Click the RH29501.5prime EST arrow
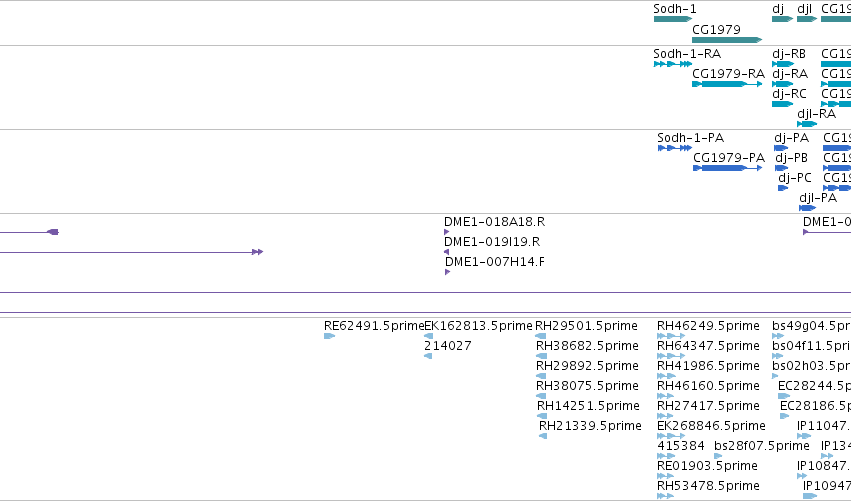 point(541,337)
